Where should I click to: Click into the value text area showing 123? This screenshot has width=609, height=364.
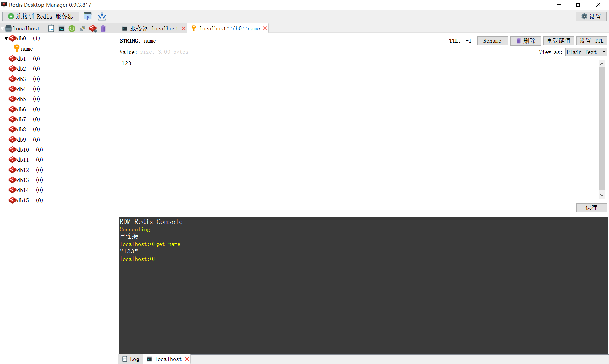pos(359,129)
